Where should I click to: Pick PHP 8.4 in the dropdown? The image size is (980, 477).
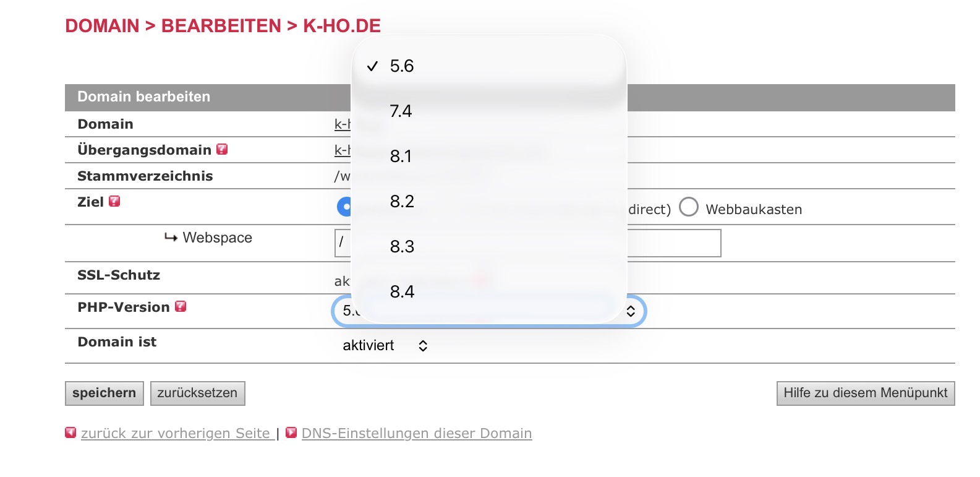pos(402,292)
